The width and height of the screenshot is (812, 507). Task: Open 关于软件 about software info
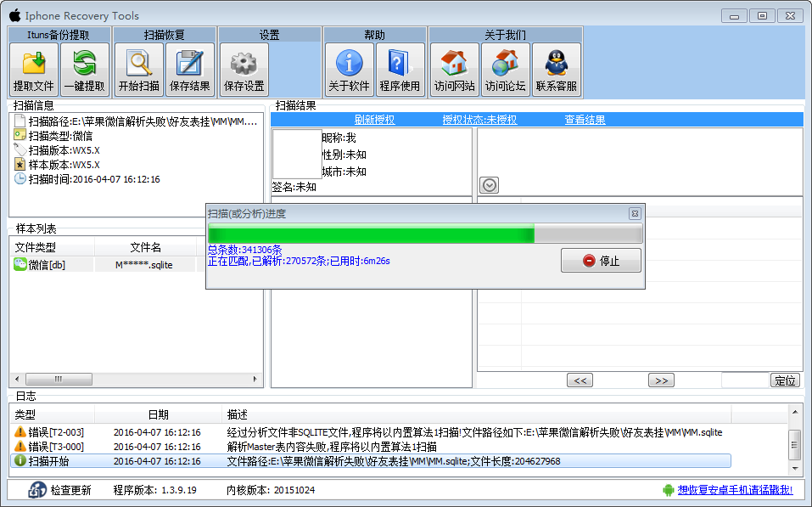(349, 70)
